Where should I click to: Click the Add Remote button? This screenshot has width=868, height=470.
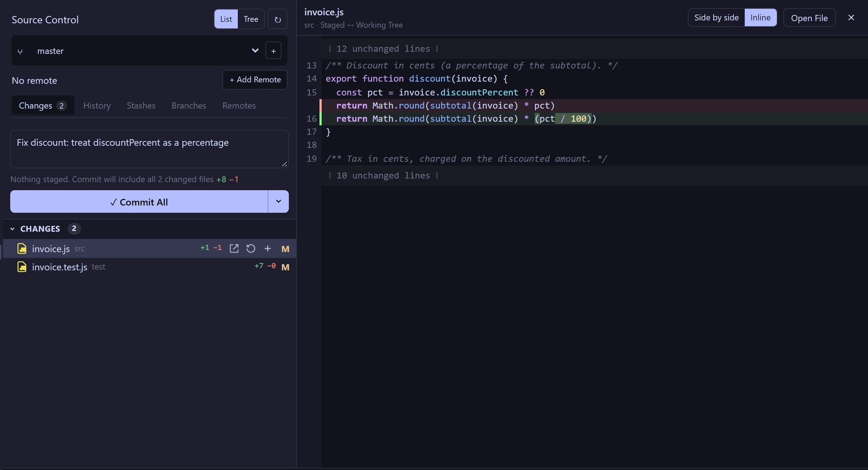point(255,79)
